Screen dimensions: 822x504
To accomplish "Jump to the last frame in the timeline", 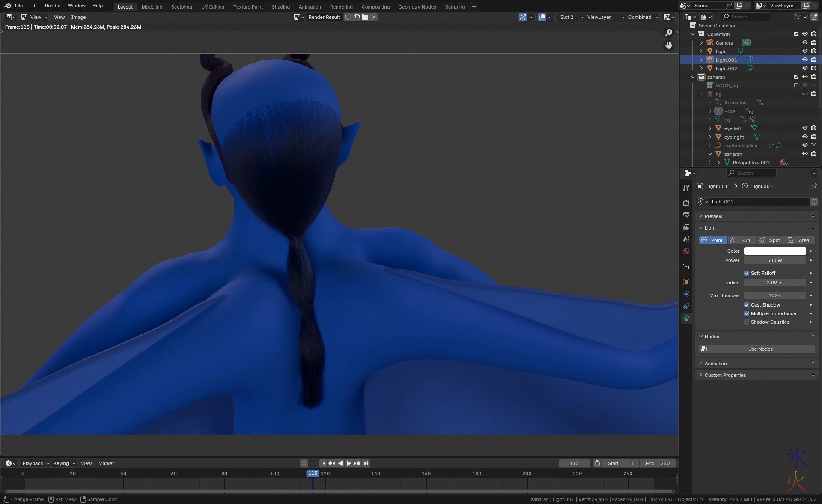I will (366, 463).
